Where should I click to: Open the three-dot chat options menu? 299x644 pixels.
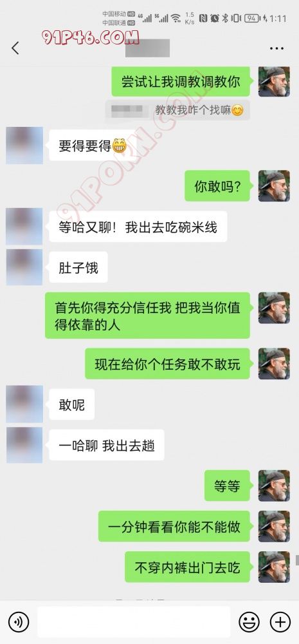tap(276, 48)
